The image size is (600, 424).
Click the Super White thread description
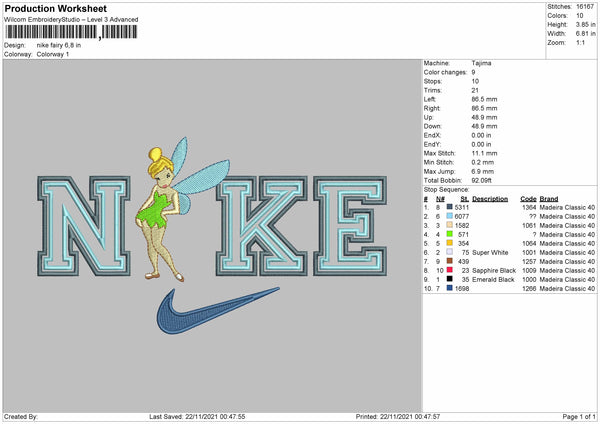pos(492,252)
